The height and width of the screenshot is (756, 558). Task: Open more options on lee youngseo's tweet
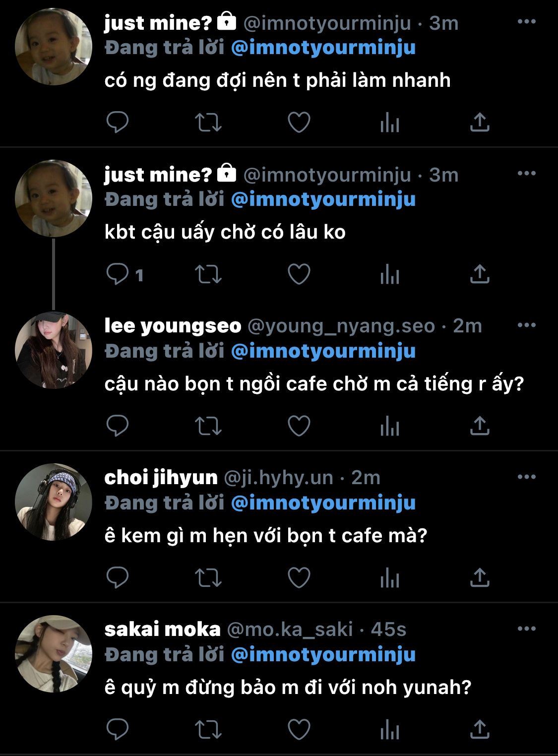click(526, 325)
